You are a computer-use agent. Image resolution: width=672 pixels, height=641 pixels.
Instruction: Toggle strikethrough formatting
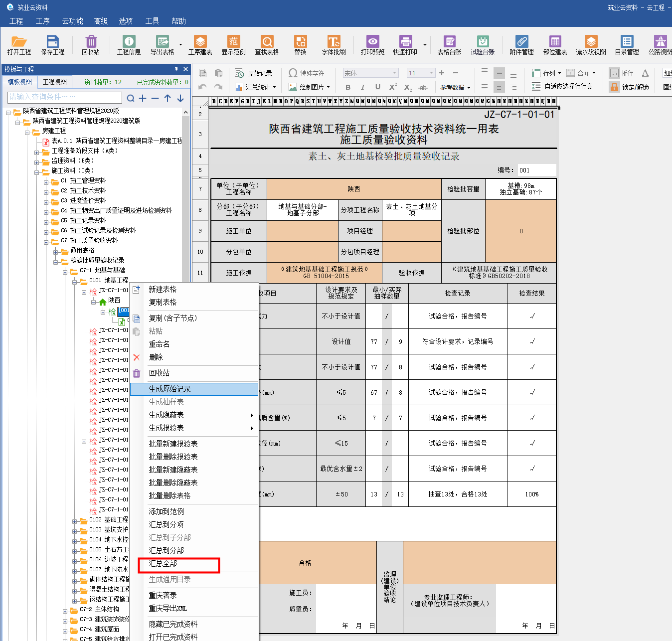click(x=423, y=87)
